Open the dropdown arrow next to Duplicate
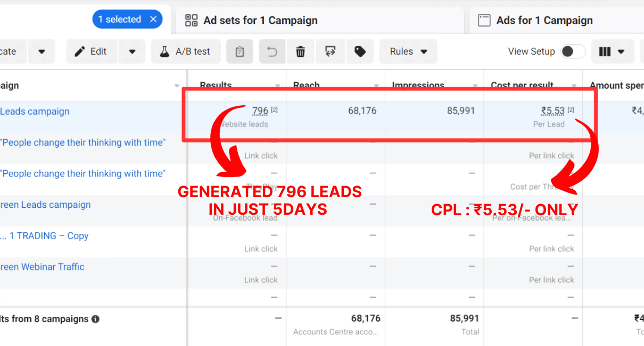 pyautogui.click(x=42, y=52)
